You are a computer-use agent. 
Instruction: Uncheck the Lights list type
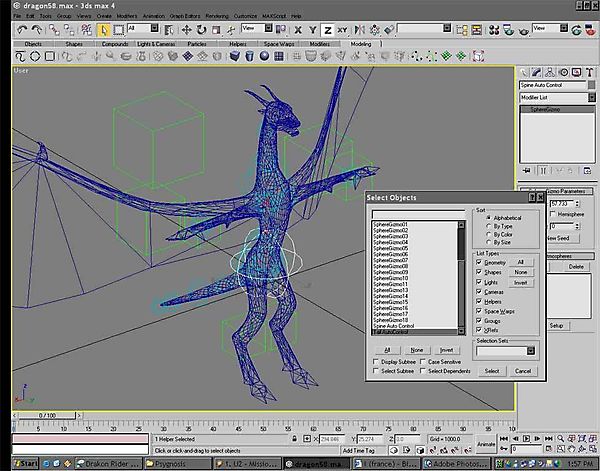tap(479, 282)
